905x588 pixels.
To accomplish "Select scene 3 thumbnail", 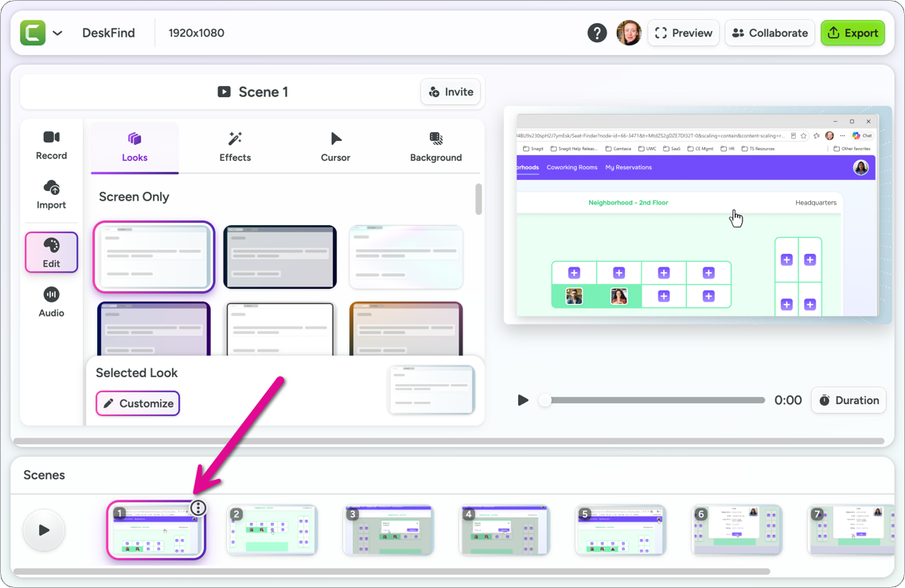I will [388, 530].
